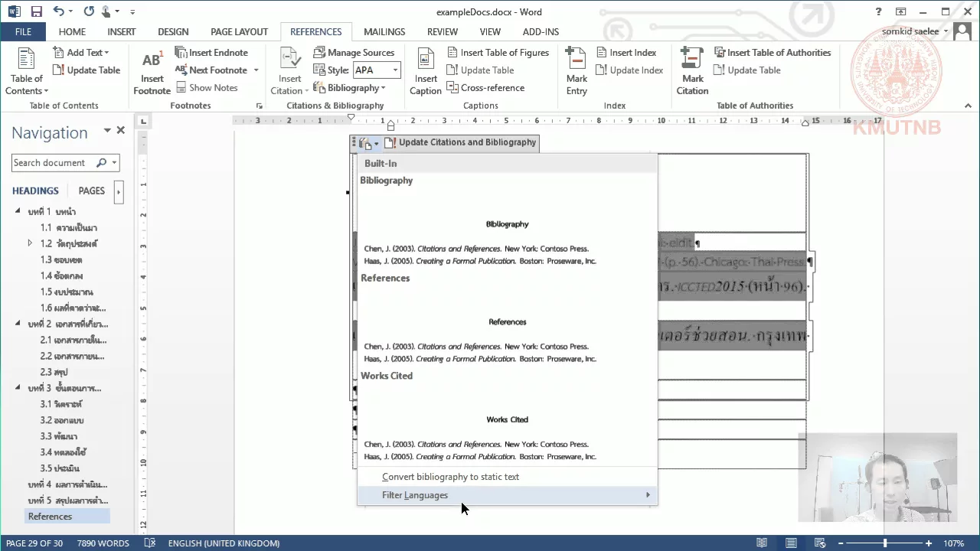This screenshot has height=551, width=980.
Task: Click the arrow after the PAGES tab
Action: pos(118,191)
